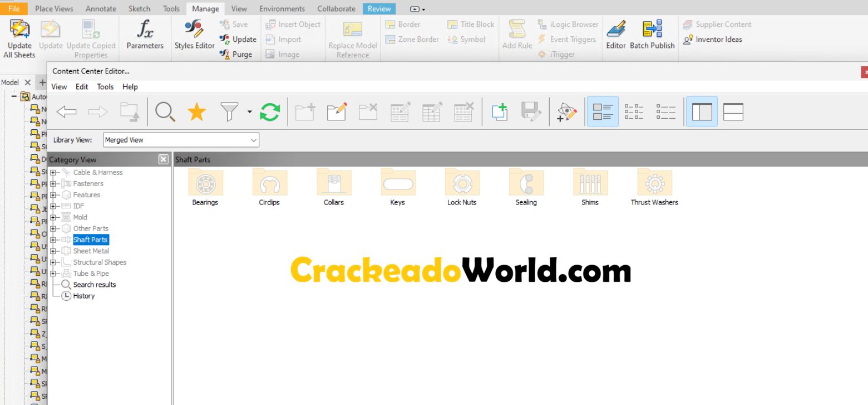Click the Save Copy As floppy icon
This screenshot has height=405, width=868.
531,112
